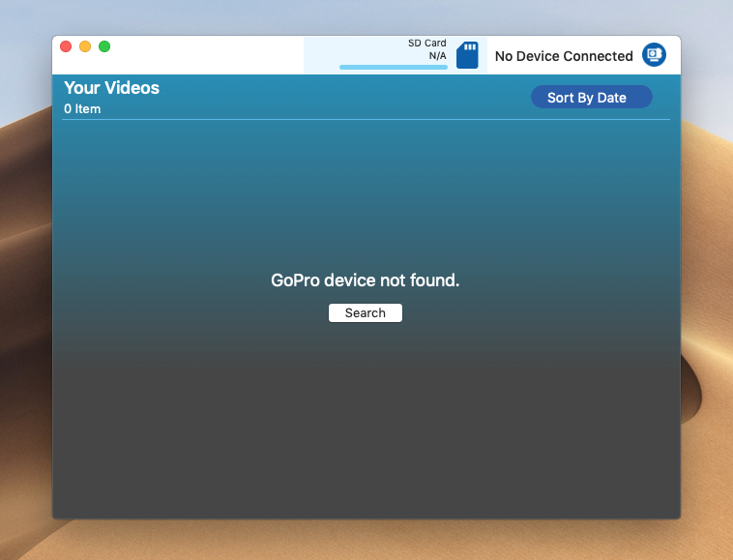
Task: Click the 'GoPro device not found.' message
Action: 366,280
